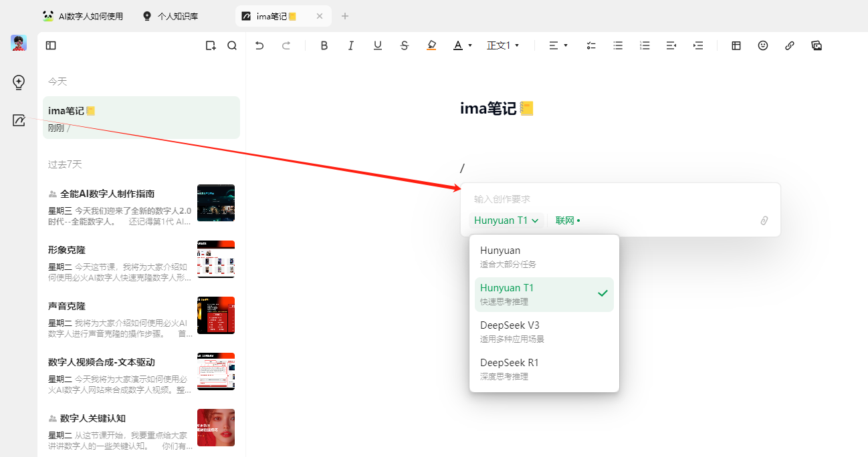The width and height of the screenshot is (868, 457).
Task: Click the 数字人视频合成 note thumbnail
Action: [x=216, y=371]
